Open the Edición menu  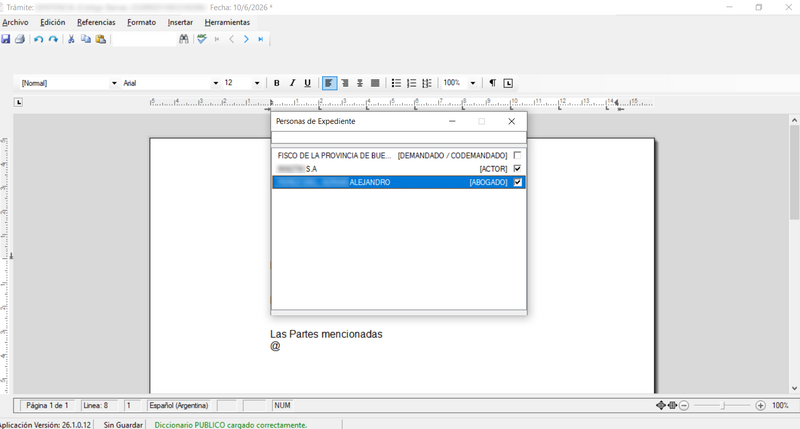coord(53,22)
